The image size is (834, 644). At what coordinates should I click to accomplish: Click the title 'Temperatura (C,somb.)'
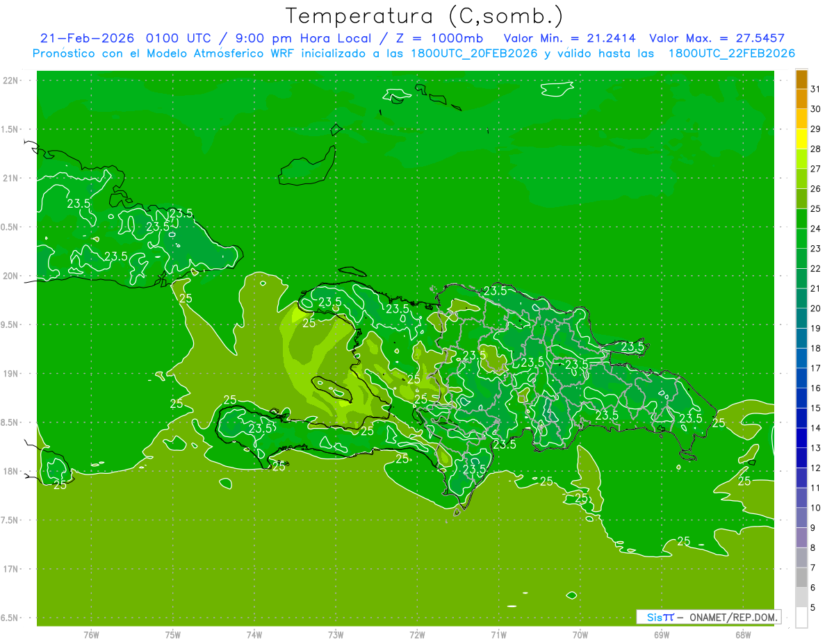tap(425, 16)
